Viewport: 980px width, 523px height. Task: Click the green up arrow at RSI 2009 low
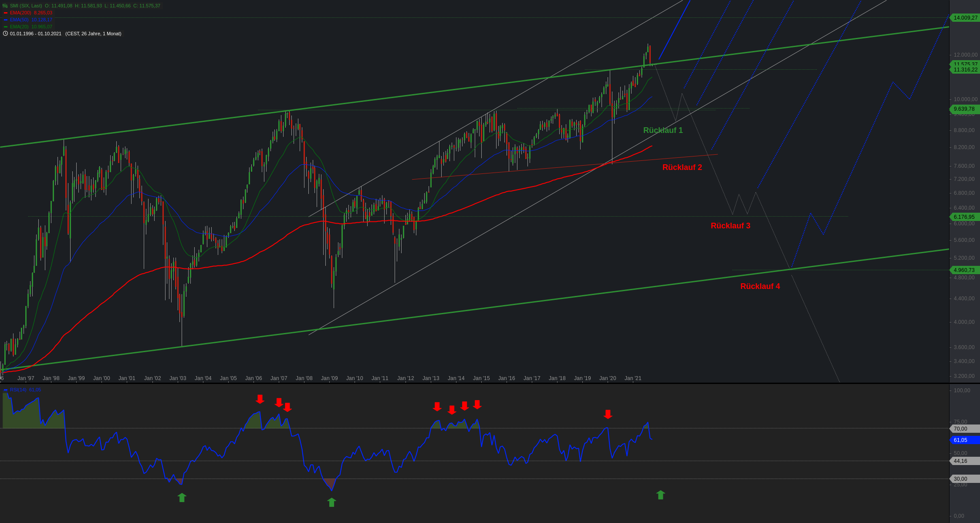tap(331, 502)
